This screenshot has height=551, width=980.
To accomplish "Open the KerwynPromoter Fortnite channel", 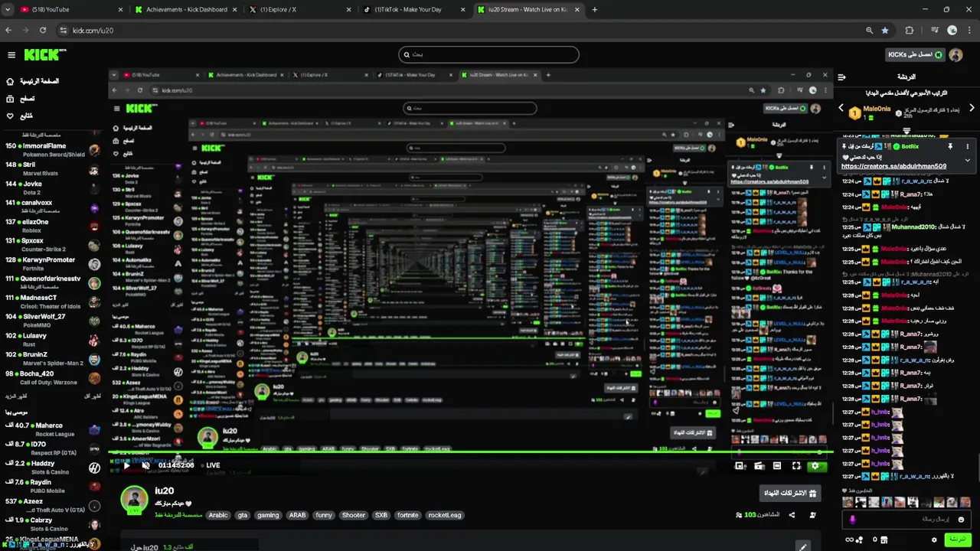I will click(x=52, y=264).
